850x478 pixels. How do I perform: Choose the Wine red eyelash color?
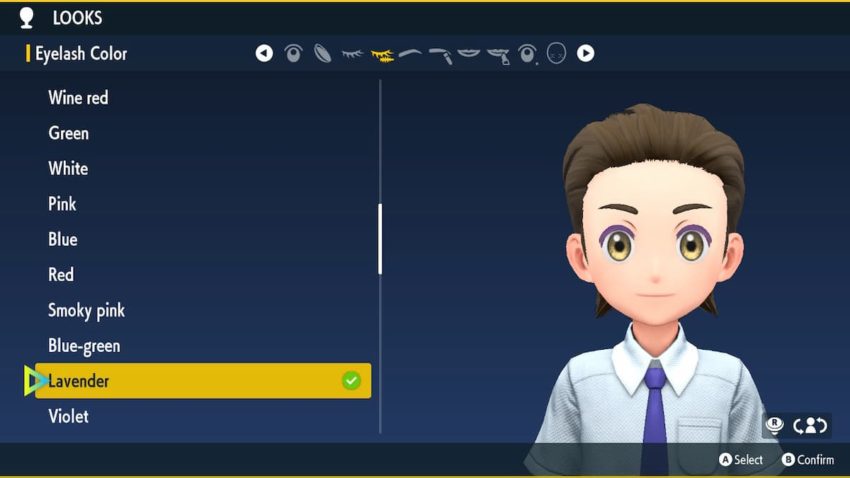pyautogui.click(x=203, y=98)
